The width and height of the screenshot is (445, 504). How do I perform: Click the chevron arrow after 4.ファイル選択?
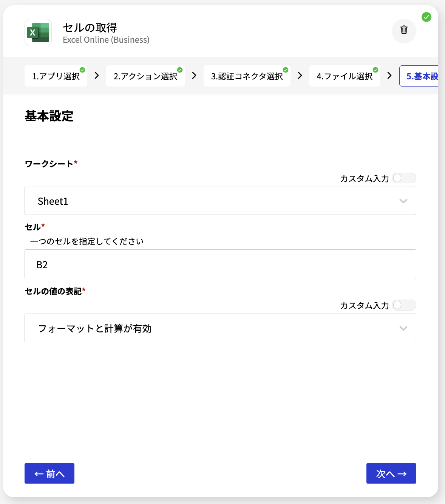coord(389,76)
